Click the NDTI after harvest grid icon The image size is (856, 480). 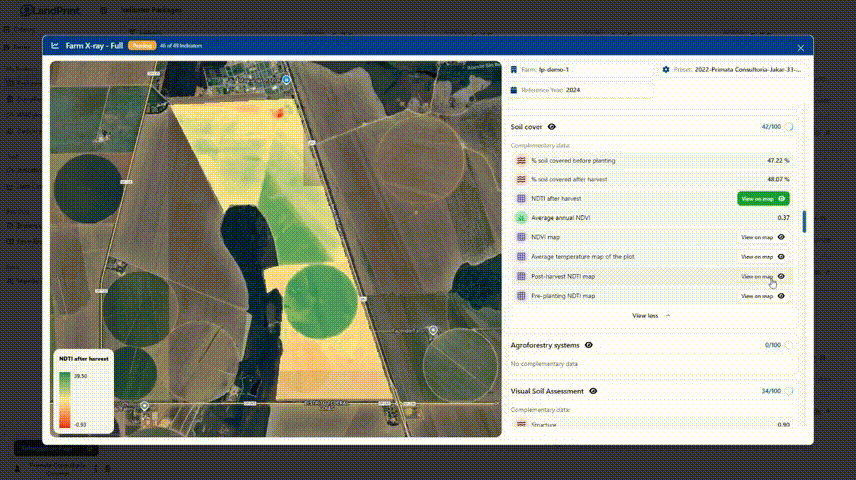(x=521, y=199)
